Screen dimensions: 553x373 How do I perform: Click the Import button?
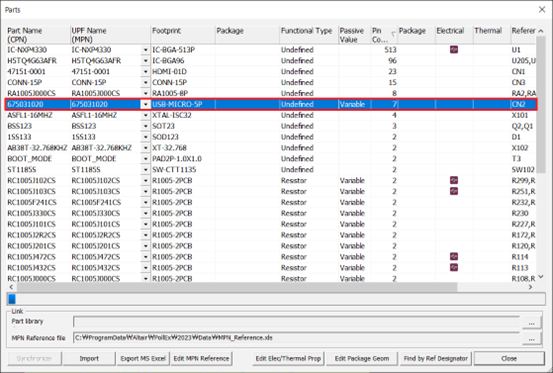click(x=89, y=359)
